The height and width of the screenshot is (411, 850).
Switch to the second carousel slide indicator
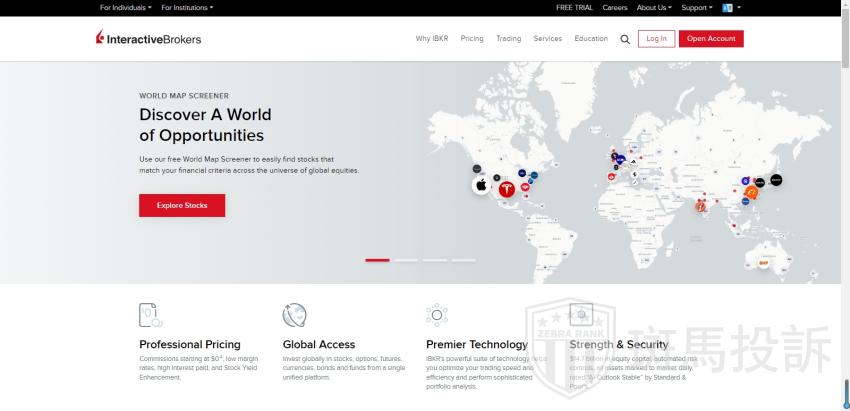point(406,260)
